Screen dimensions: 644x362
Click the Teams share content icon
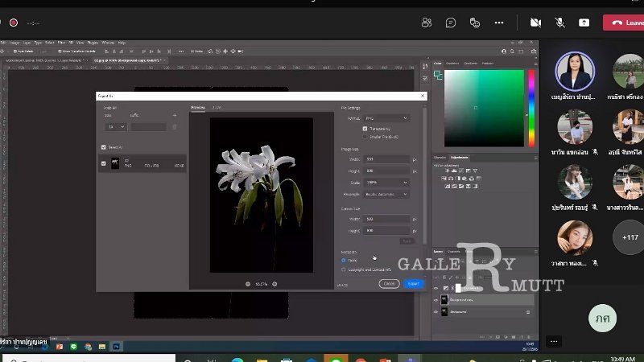pos(584,23)
